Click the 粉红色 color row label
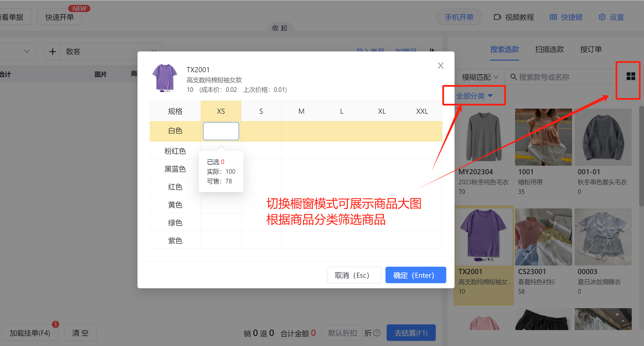The image size is (644, 346). point(175,151)
